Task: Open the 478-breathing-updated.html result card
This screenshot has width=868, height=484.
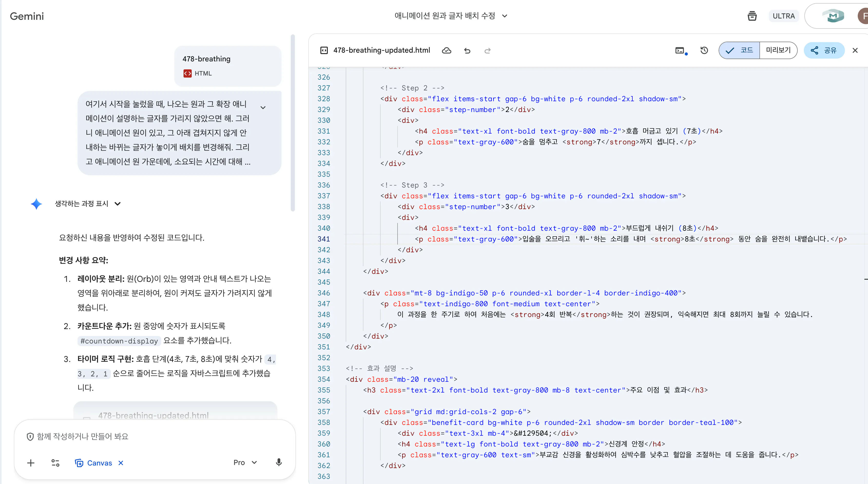Action: click(x=175, y=411)
